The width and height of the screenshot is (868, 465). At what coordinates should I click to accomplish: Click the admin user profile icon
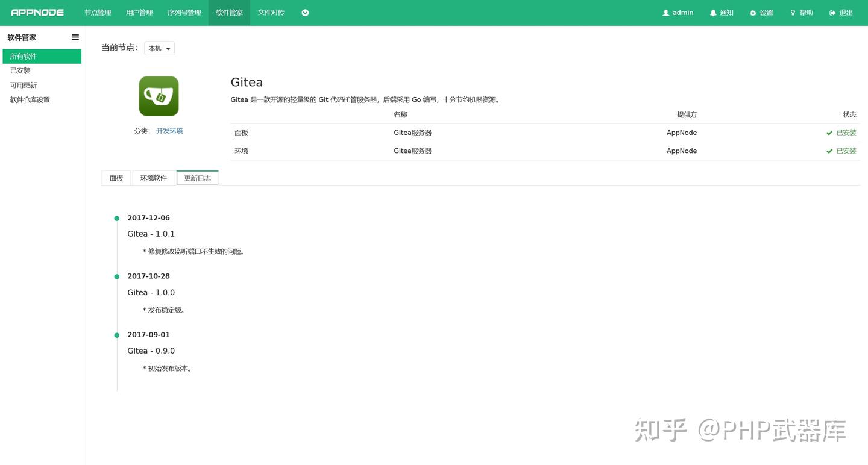coord(666,12)
